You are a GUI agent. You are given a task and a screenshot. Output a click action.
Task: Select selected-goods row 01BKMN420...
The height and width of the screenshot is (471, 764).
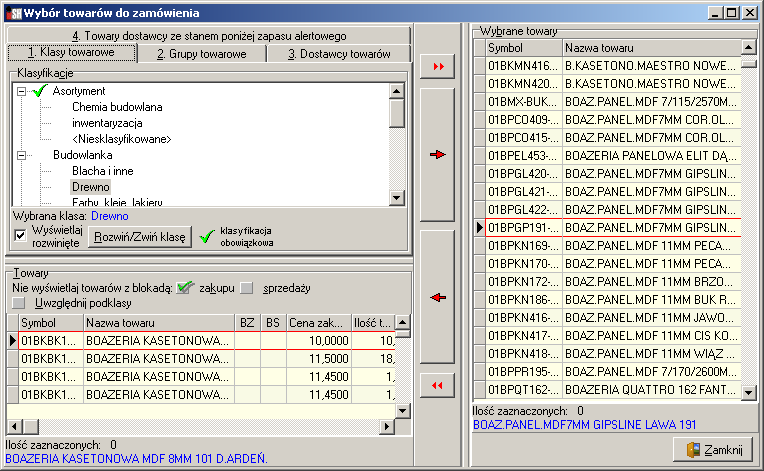608,84
